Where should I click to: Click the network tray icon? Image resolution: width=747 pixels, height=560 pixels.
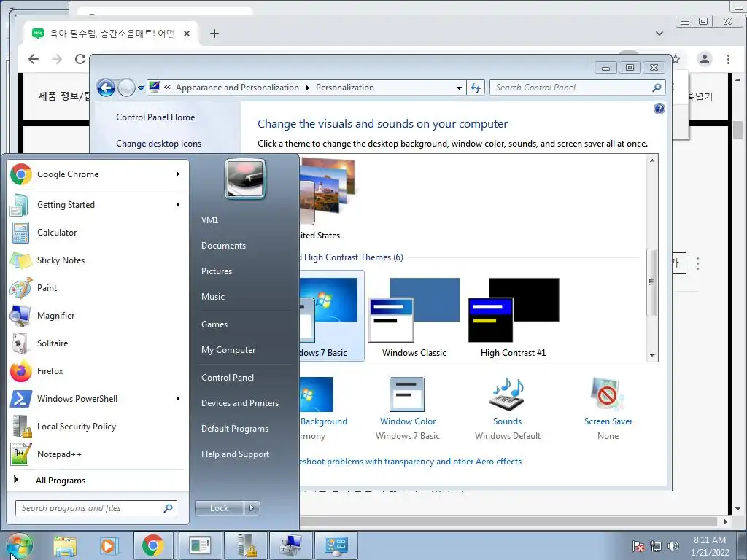656,546
